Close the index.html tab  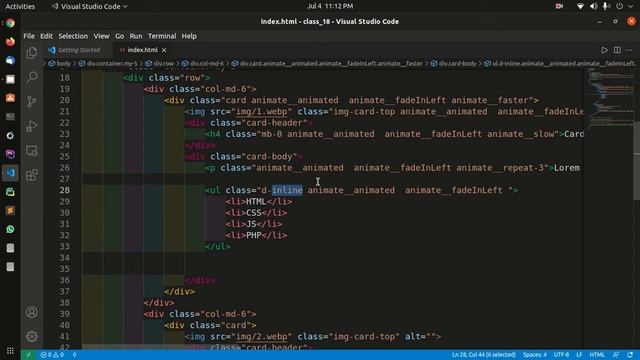click(x=164, y=50)
